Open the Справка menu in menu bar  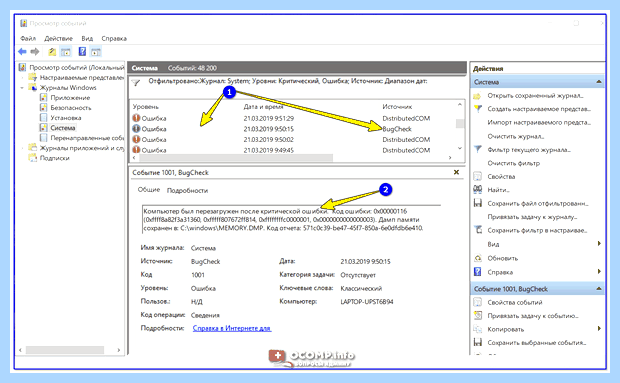pos(114,38)
